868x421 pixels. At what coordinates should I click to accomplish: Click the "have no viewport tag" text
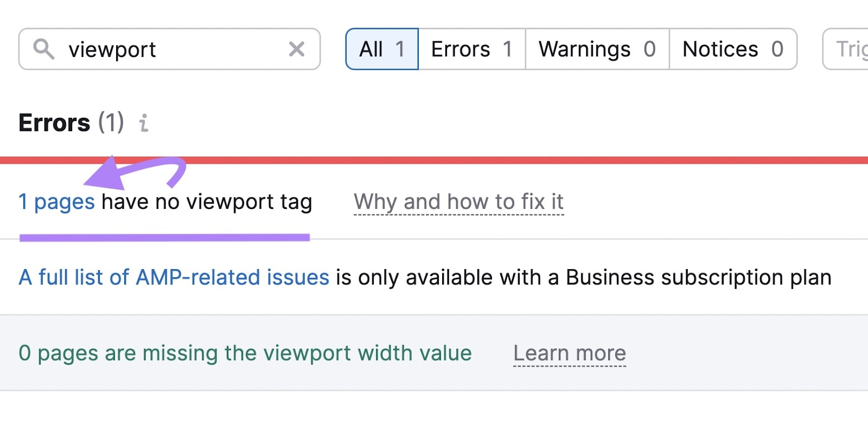click(207, 202)
